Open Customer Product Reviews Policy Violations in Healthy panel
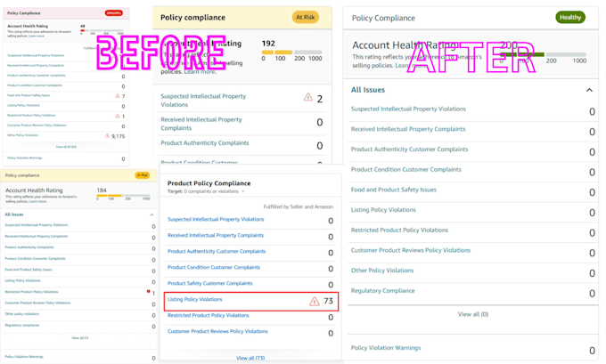Viewport: 606px width, 364px height. click(x=411, y=250)
